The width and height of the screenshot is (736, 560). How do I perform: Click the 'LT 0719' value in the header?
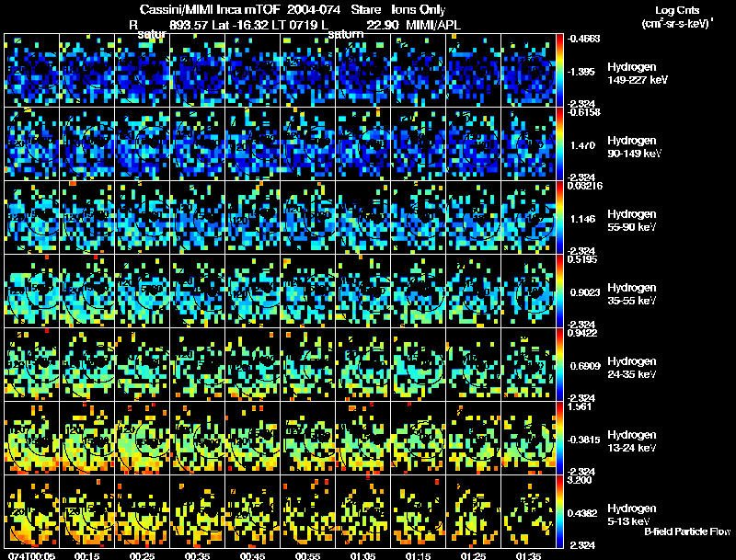click(x=293, y=25)
